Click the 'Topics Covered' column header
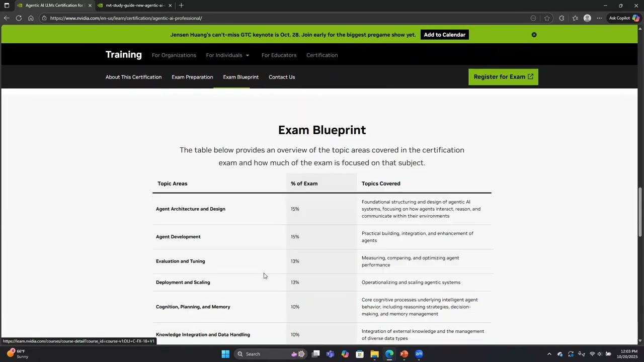 [x=381, y=184]
